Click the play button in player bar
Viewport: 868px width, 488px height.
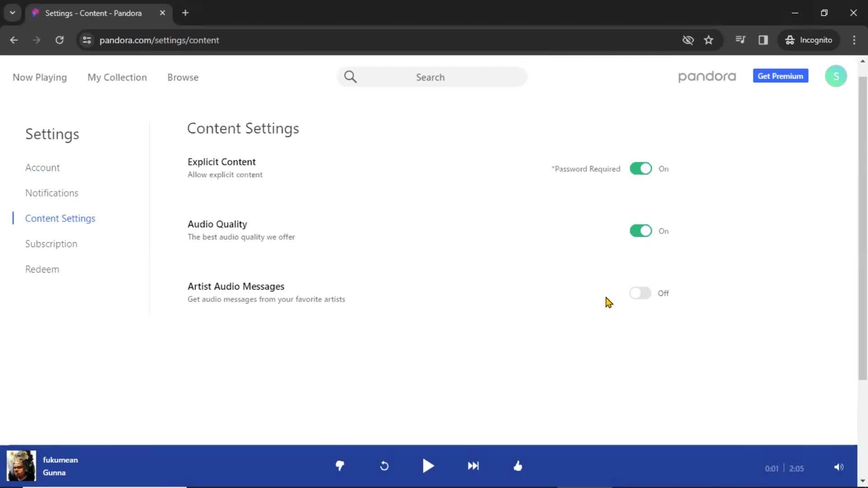click(428, 466)
